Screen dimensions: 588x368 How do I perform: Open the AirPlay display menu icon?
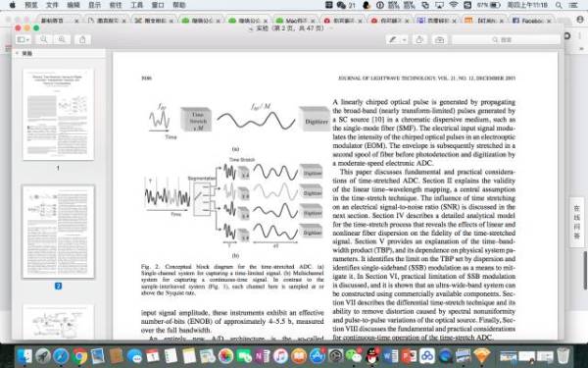439,5
